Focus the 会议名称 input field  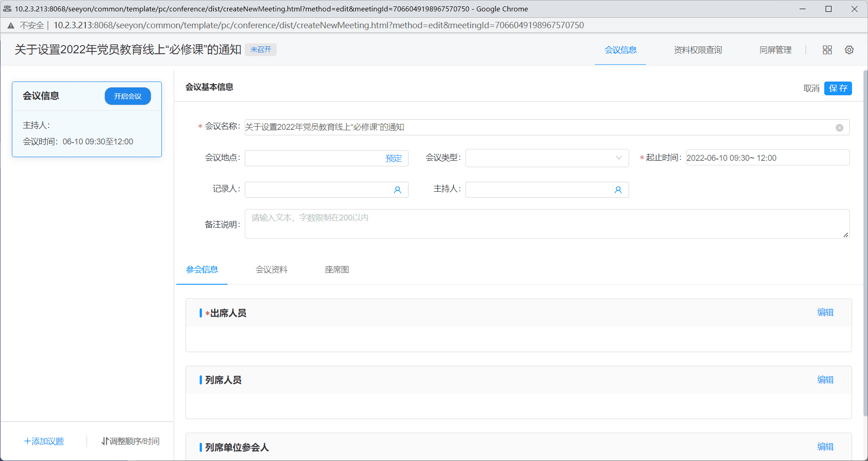click(547, 128)
